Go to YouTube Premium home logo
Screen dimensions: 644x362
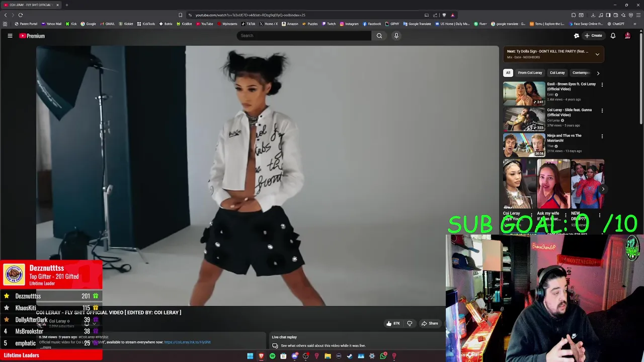click(32, 36)
